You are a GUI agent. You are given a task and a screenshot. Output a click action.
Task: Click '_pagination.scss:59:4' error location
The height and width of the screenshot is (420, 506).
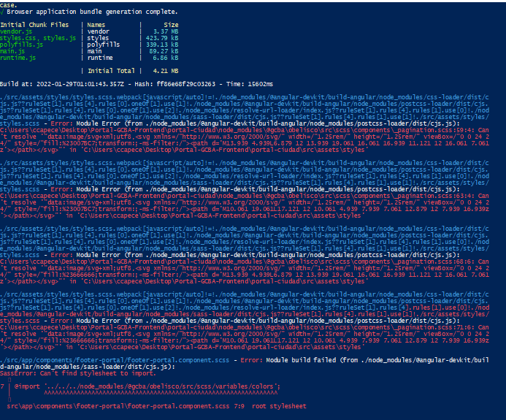pyautogui.click(x=434, y=130)
